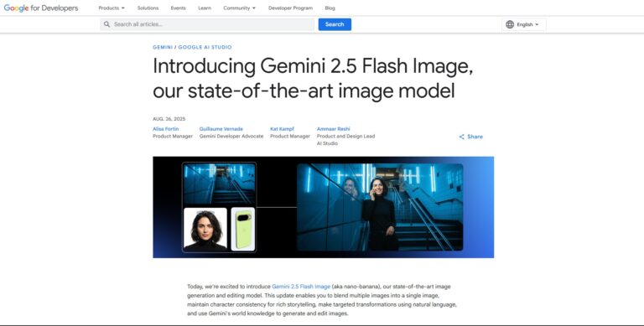Expand the Products dropdown menu
The image size is (644, 326).
(112, 8)
